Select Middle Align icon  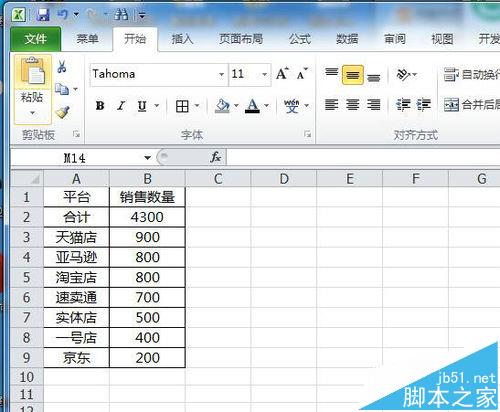click(353, 75)
